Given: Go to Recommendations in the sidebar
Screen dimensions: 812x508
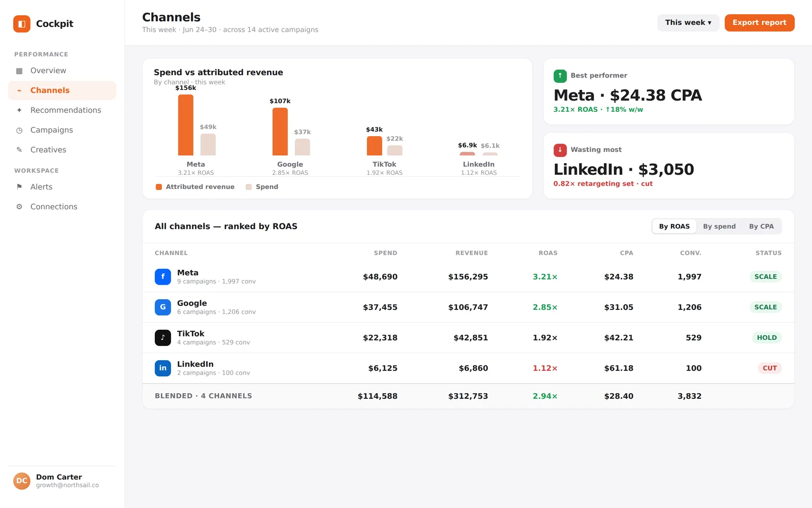Looking at the screenshot, I should (62, 110).
